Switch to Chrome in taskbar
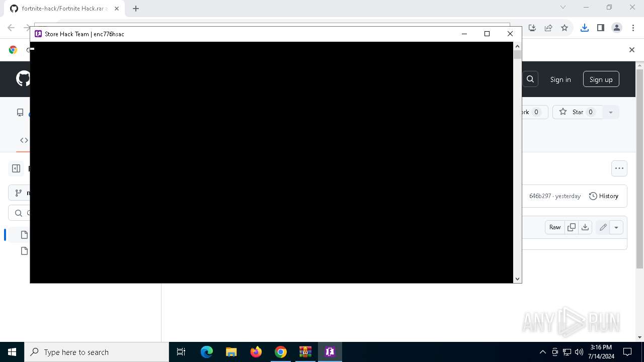 pos(281,352)
